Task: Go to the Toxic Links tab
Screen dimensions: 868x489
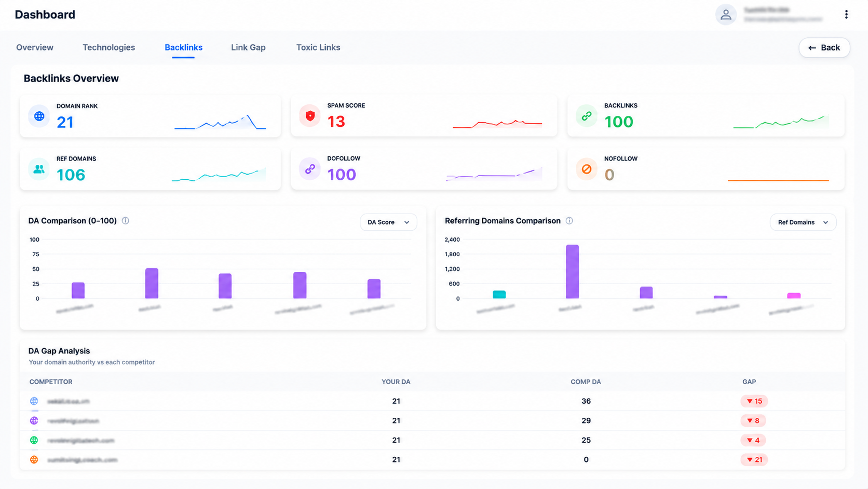Action: (318, 47)
